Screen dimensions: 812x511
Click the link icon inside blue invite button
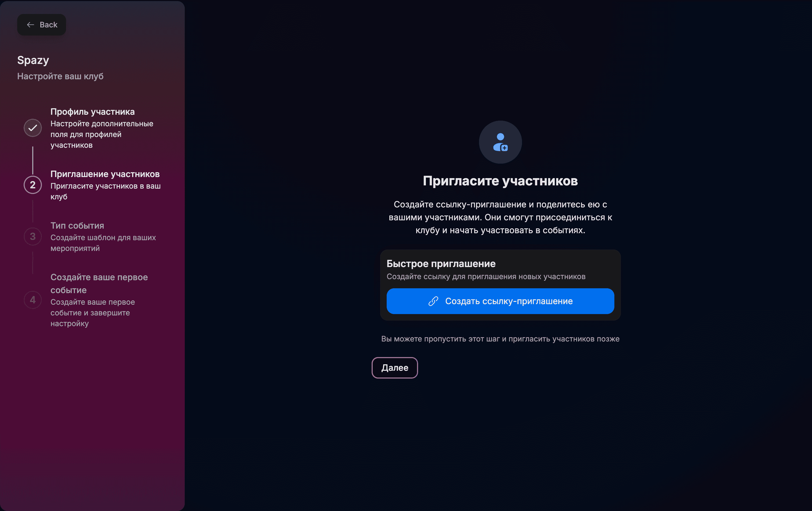tap(434, 301)
